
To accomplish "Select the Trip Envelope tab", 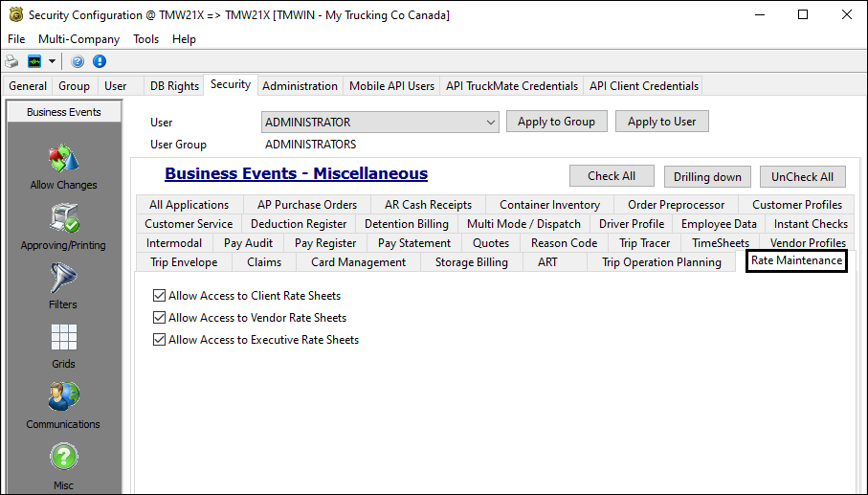I will (x=184, y=262).
